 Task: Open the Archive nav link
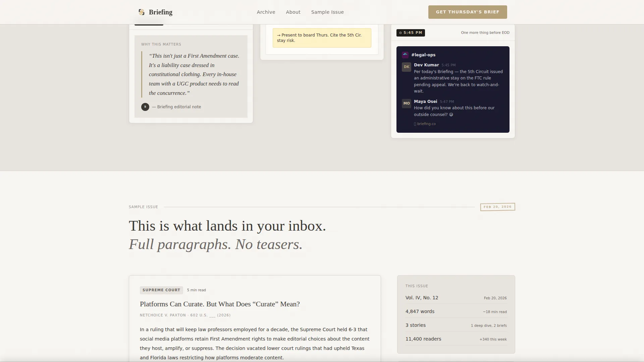tap(266, 12)
